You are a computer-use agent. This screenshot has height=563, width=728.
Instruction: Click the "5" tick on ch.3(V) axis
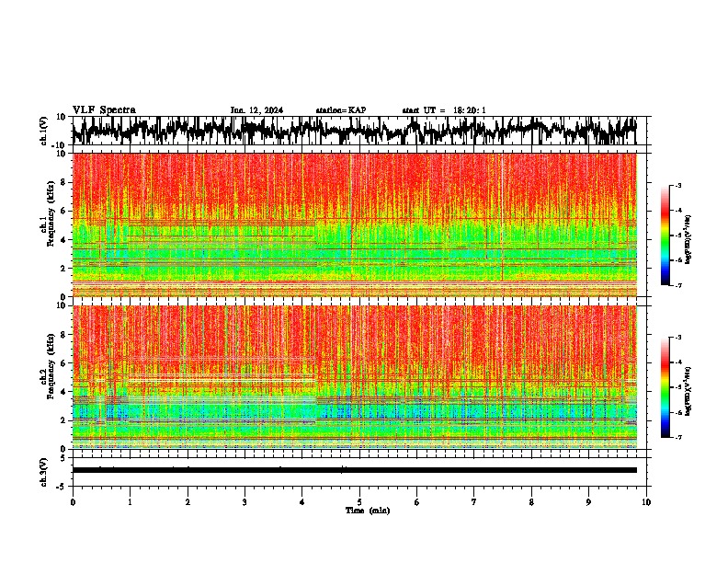pos(64,458)
